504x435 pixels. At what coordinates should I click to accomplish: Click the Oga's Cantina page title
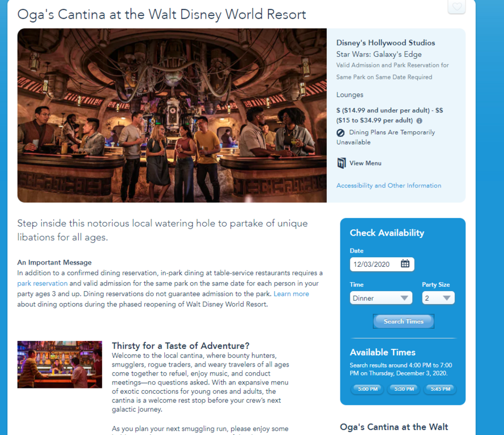[x=161, y=14]
